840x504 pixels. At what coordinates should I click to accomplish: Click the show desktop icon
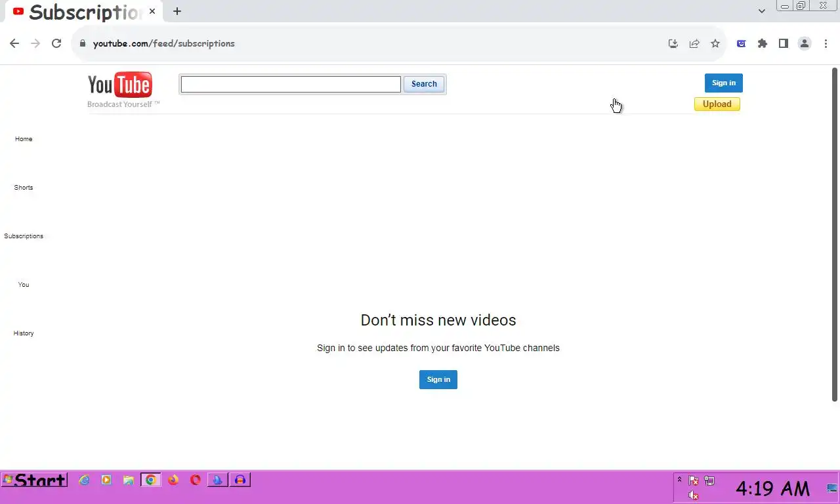(832, 488)
